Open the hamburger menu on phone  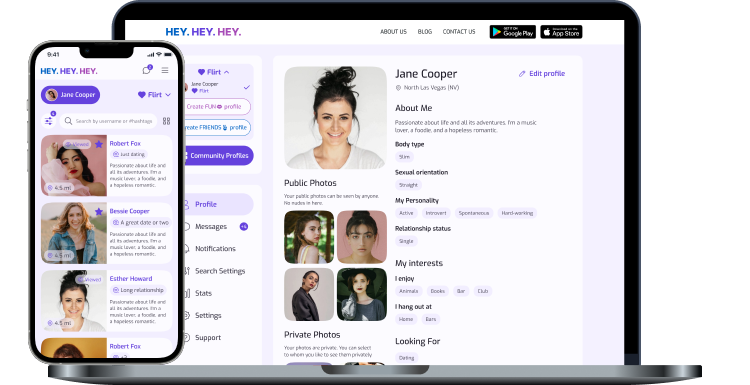(165, 70)
